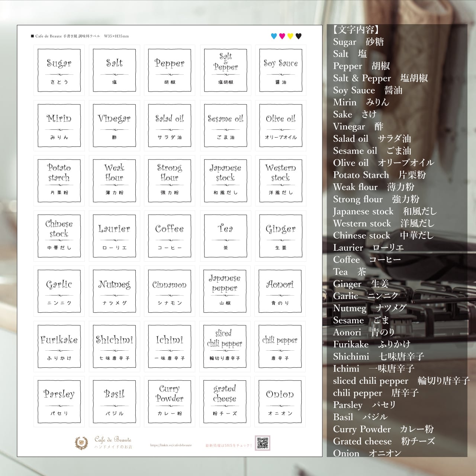Select the Cinnamon シナモン label sticker
476x476 pixels.
pyautogui.click(x=170, y=291)
